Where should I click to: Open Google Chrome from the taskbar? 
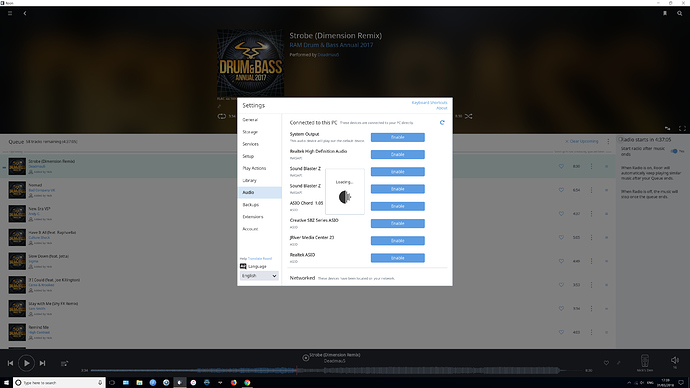[x=247, y=383]
